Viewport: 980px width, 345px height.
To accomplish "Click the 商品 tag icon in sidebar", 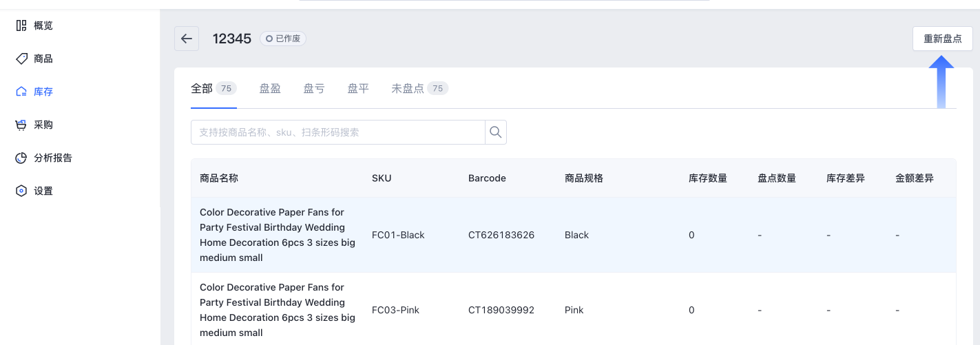I will tap(21, 59).
